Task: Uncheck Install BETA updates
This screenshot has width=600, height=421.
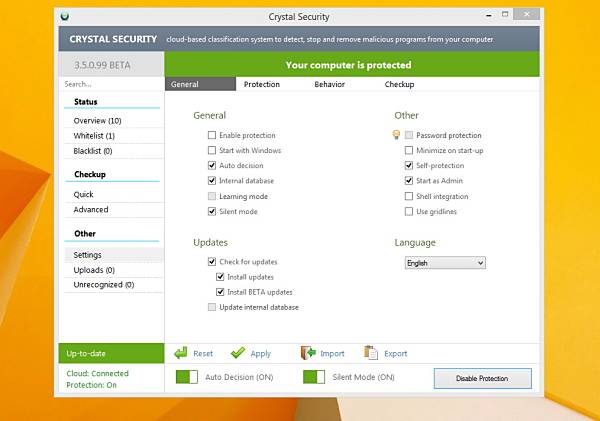Action: (x=220, y=292)
